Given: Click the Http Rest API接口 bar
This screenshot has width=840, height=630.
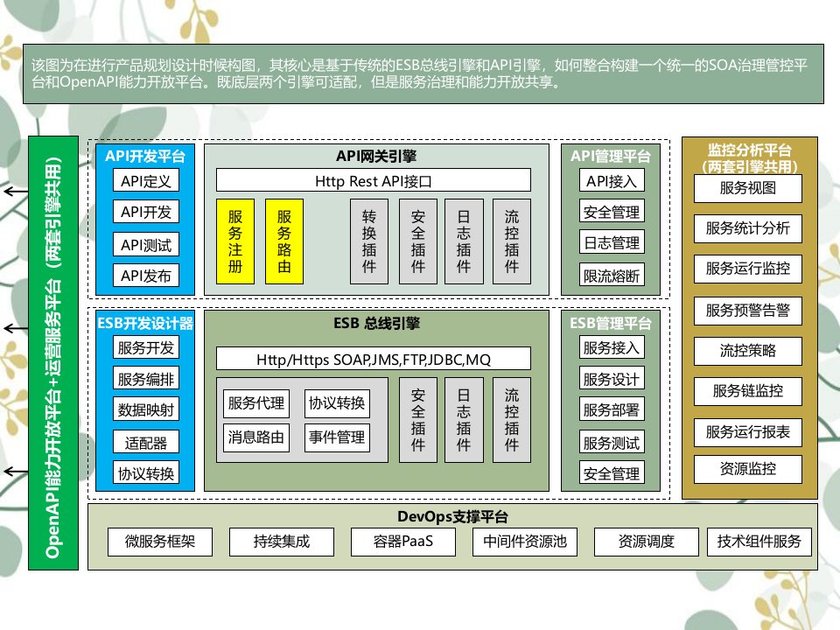Looking at the screenshot, I should [374, 180].
